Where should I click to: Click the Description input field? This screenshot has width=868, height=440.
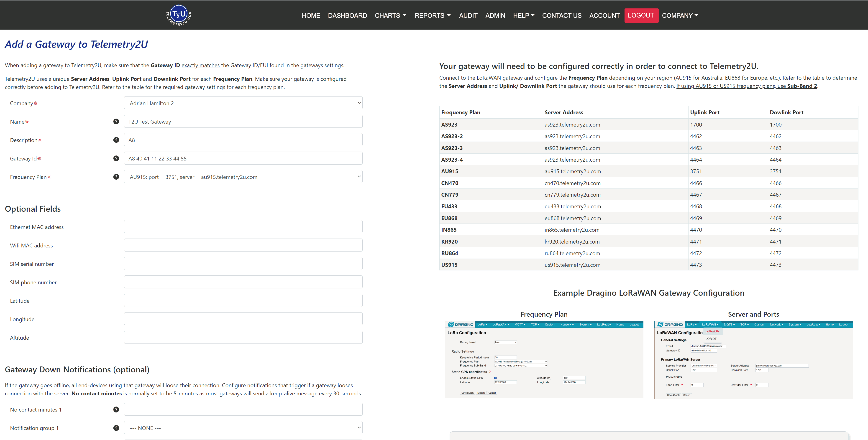[x=243, y=140]
